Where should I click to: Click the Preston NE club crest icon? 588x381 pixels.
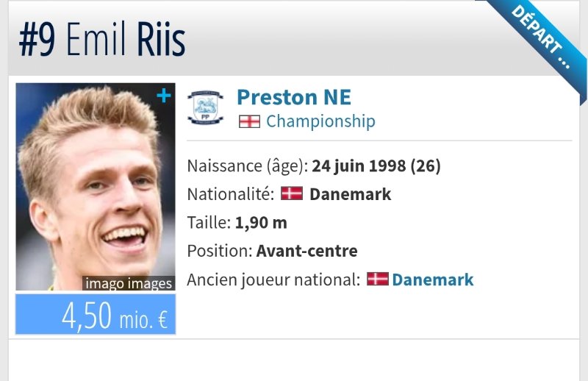[x=206, y=107]
